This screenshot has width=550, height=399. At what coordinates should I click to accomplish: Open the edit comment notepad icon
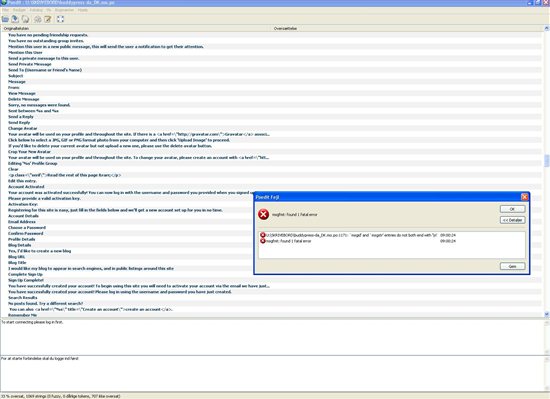(48, 19)
